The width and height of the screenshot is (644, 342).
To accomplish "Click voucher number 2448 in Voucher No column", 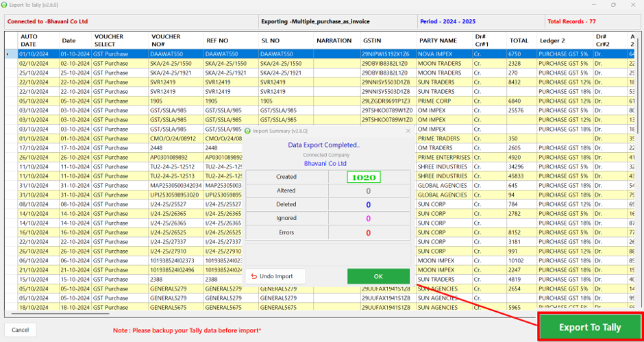I will pyautogui.click(x=176, y=147).
